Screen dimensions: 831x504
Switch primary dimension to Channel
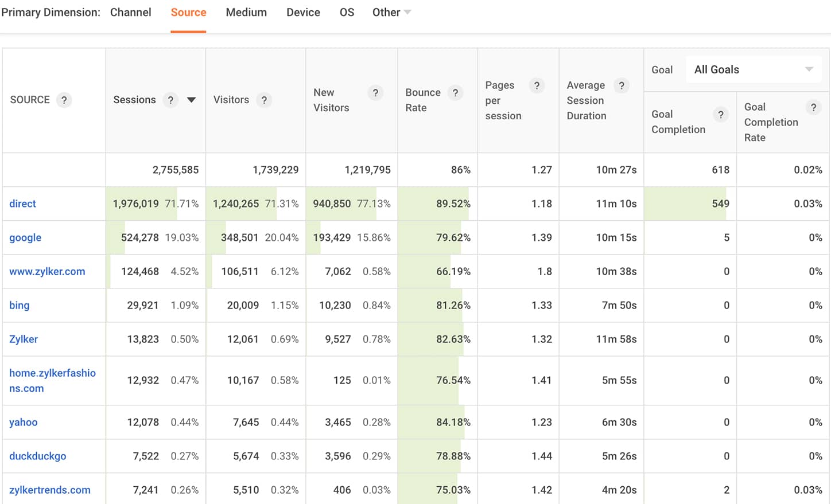click(x=130, y=11)
